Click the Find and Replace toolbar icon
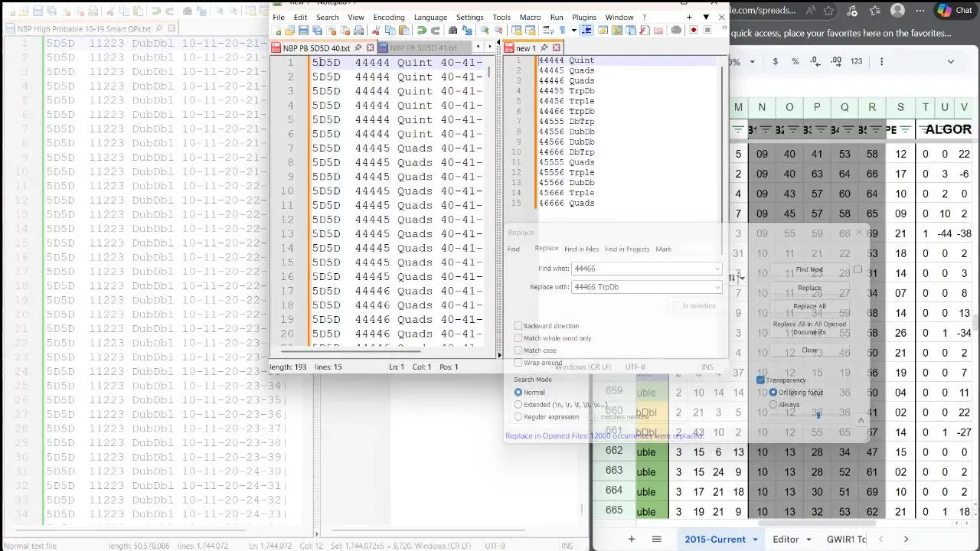 [x=466, y=30]
